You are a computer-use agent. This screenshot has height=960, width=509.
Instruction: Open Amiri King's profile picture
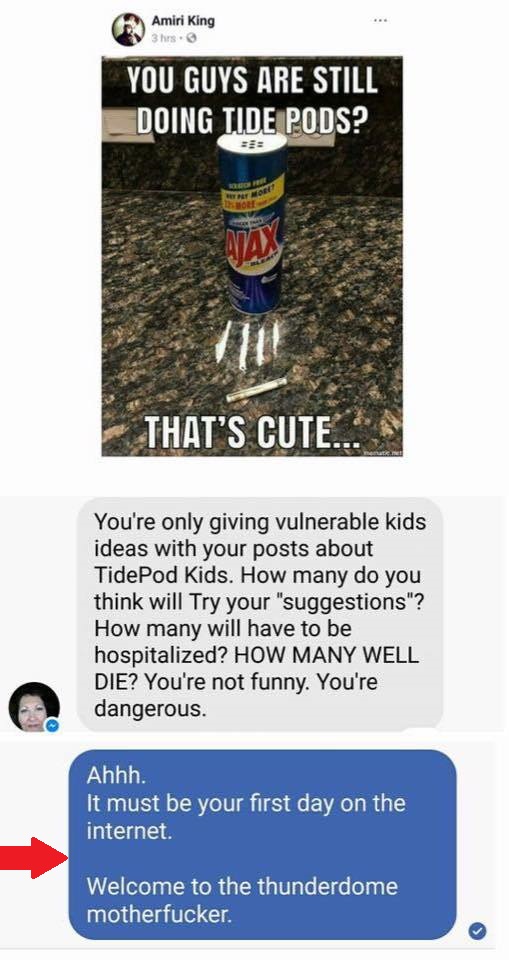(x=128, y=29)
